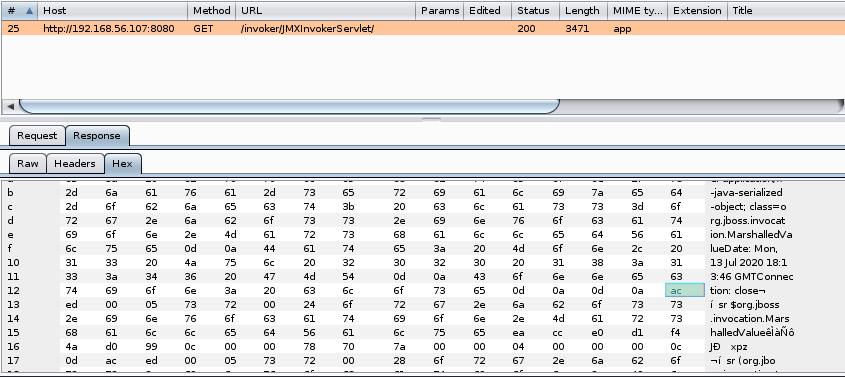Sort by the Title column header
845x377 pixels.
(x=786, y=11)
